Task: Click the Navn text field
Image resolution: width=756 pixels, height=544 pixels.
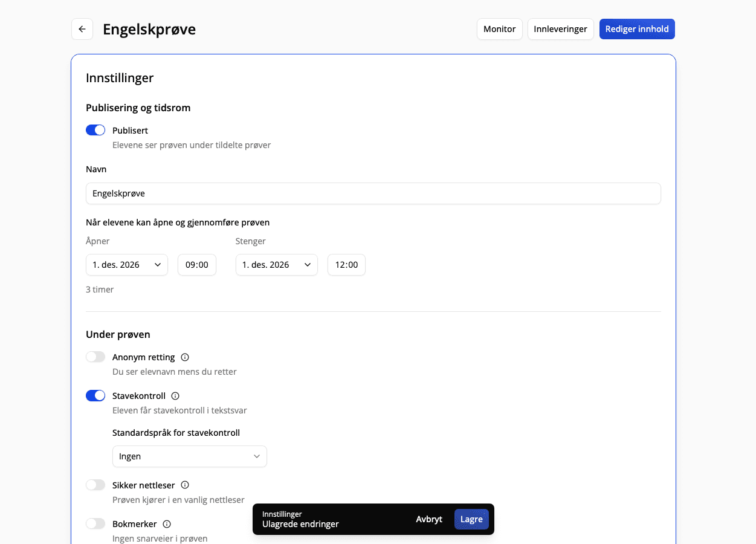Action: tap(373, 193)
